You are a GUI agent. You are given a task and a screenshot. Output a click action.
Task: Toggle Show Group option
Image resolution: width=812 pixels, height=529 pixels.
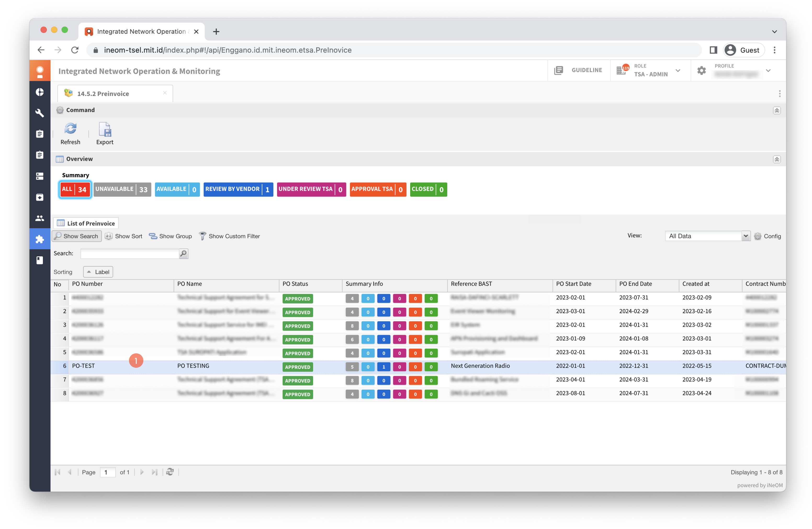pyautogui.click(x=170, y=236)
